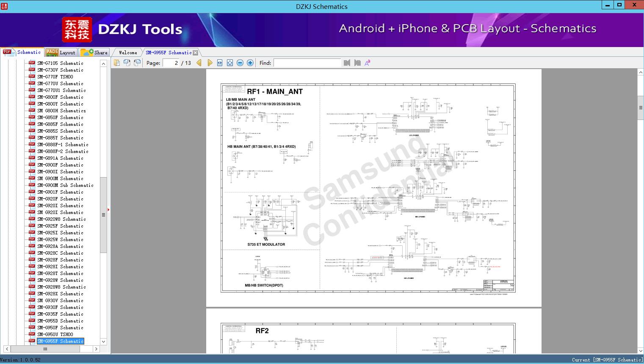Click the tree horizontal scroll thumb

click(45, 349)
